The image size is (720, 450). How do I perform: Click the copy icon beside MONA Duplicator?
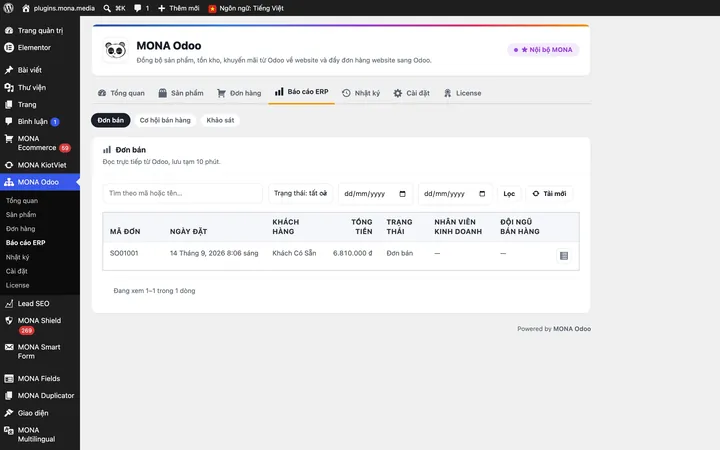(9, 396)
